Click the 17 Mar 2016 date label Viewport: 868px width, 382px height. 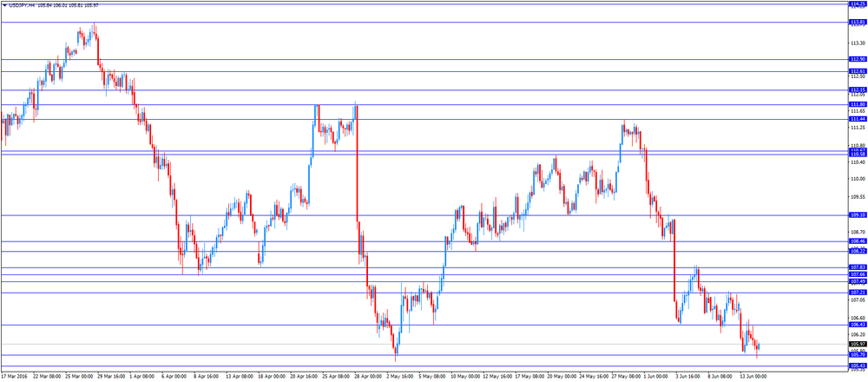(x=14, y=376)
